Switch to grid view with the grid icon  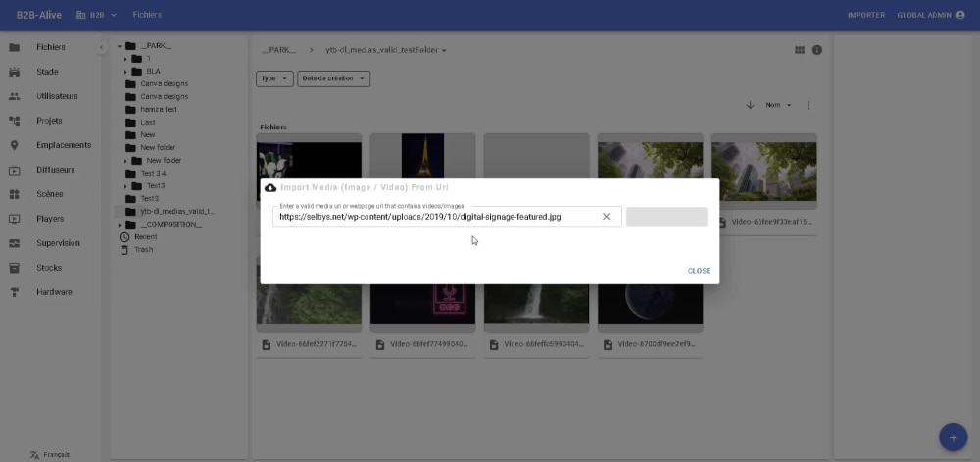(x=800, y=50)
